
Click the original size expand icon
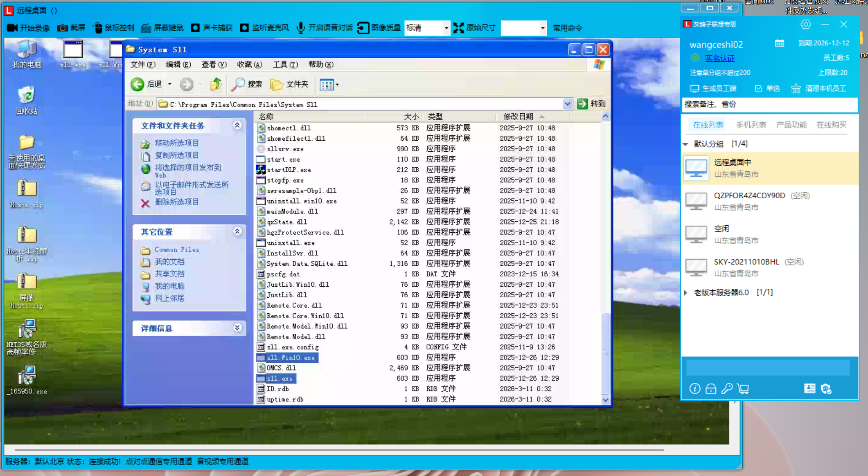(x=459, y=28)
